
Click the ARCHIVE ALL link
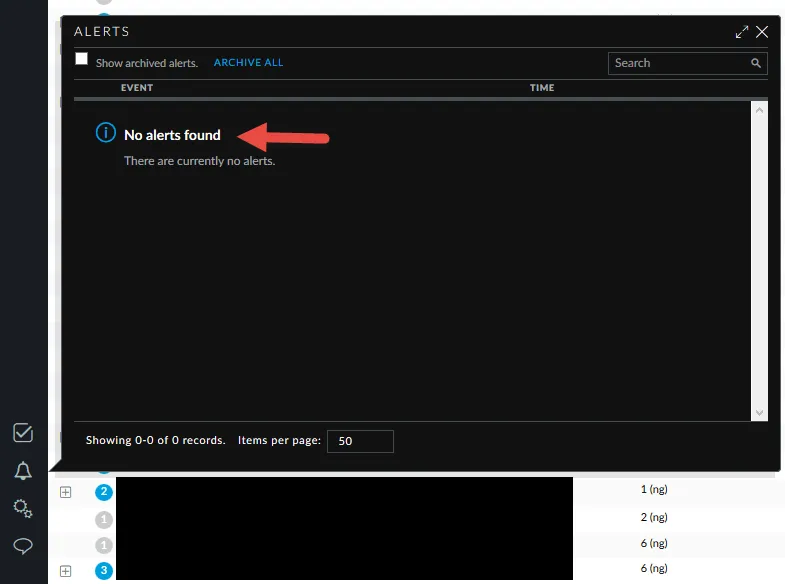point(248,63)
